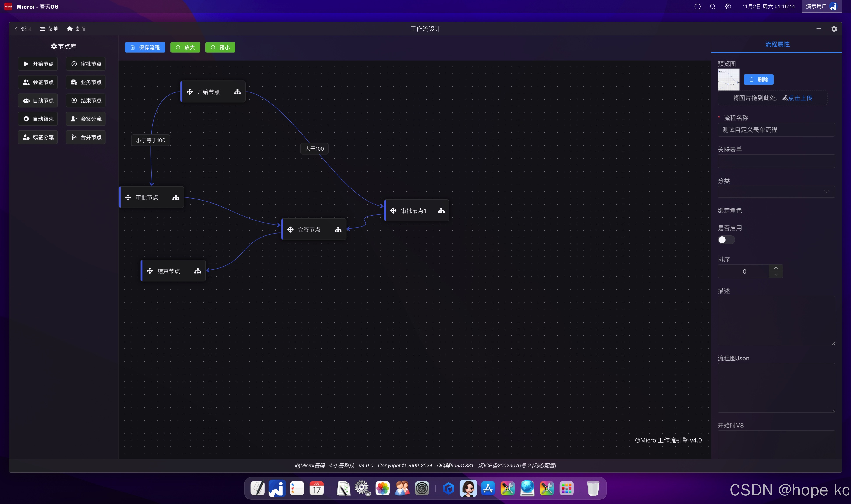
Task: Open the settings gear in window title bar
Action: tap(834, 29)
